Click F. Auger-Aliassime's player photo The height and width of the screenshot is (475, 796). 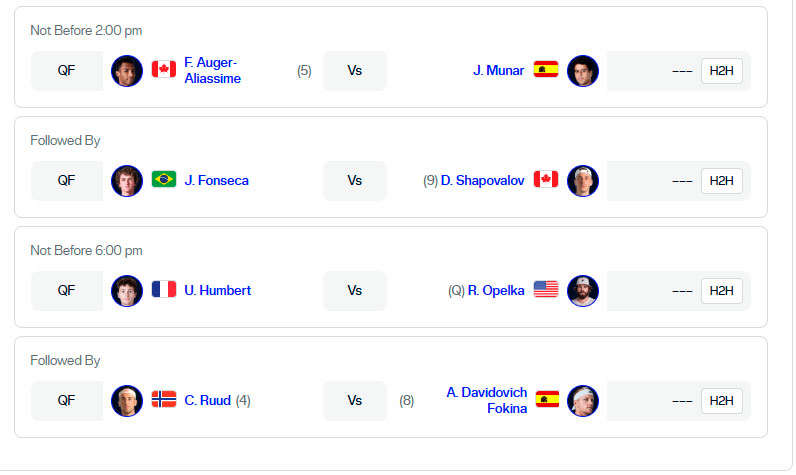point(127,71)
